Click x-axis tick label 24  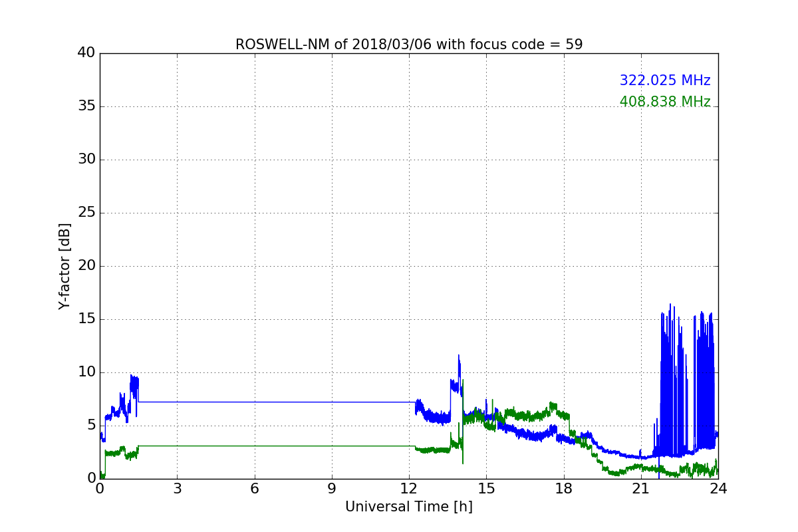[x=718, y=489]
